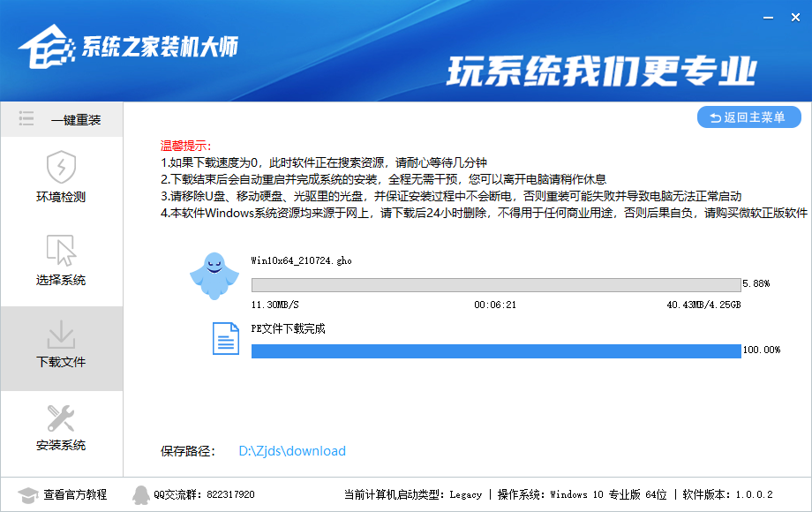The image size is (812, 512).
Task: Click the PE file completed progress bar
Action: [x=496, y=351]
